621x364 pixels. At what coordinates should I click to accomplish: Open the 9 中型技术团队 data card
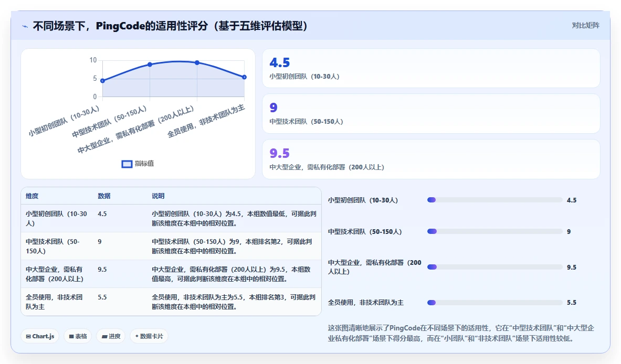[431, 113]
